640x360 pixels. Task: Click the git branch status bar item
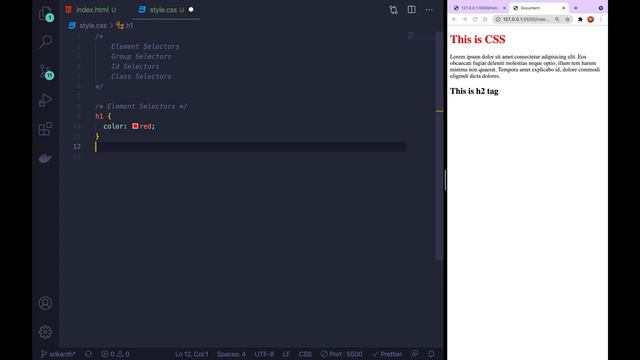coord(58,354)
